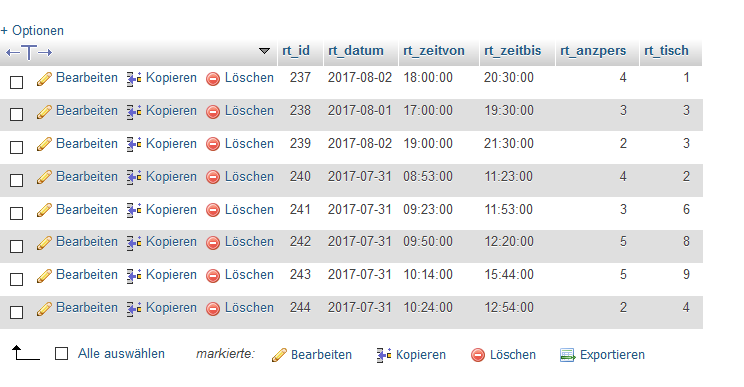This screenshot has height=387, width=744.
Task: Sort by the rt_zeitvon column header
Action: click(434, 50)
